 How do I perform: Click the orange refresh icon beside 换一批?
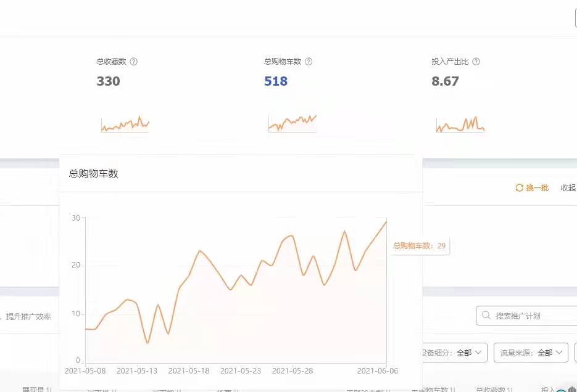pos(519,188)
